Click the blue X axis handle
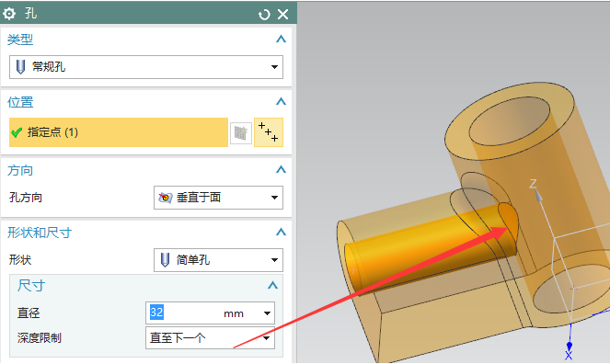The height and width of the screenshot is (364, 610). click(x=570, y=346)
